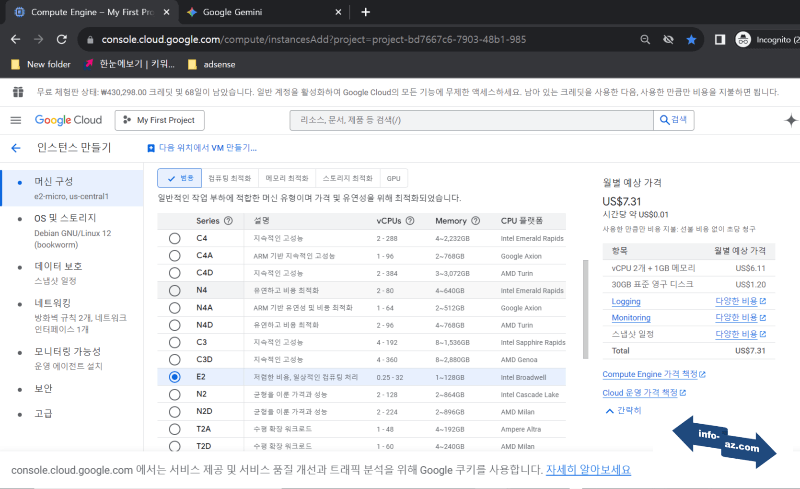This screenshot has height=489, width=800.
Task: Reload the page with browser refresh icon
Action: pyautogui.click(x=62, y=39)
